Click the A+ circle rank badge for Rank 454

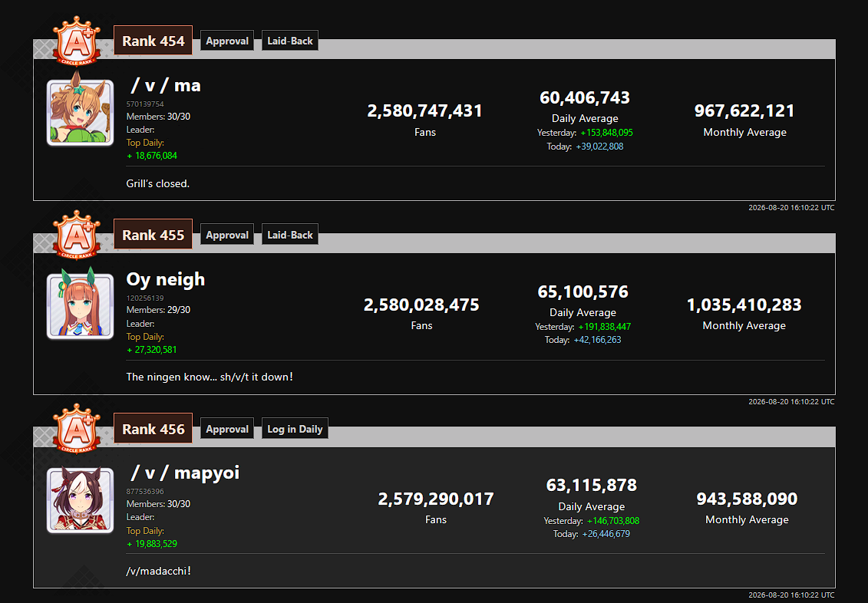click(77, 41)
